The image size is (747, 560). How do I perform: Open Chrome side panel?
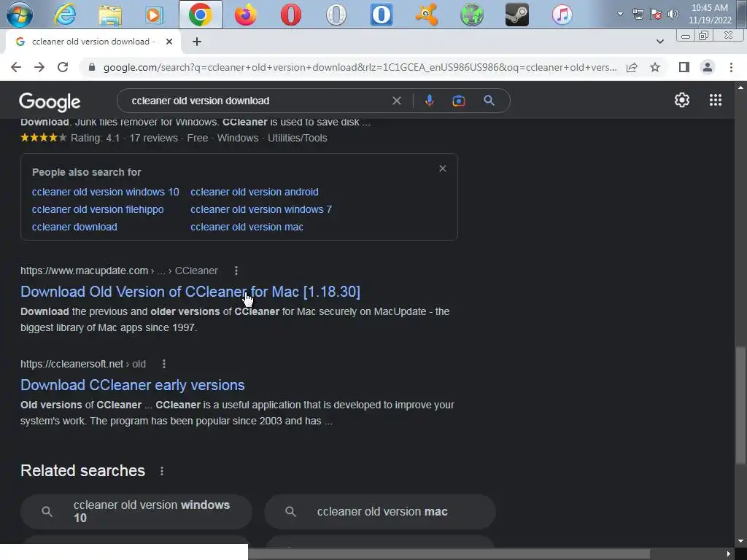point(684,67)
